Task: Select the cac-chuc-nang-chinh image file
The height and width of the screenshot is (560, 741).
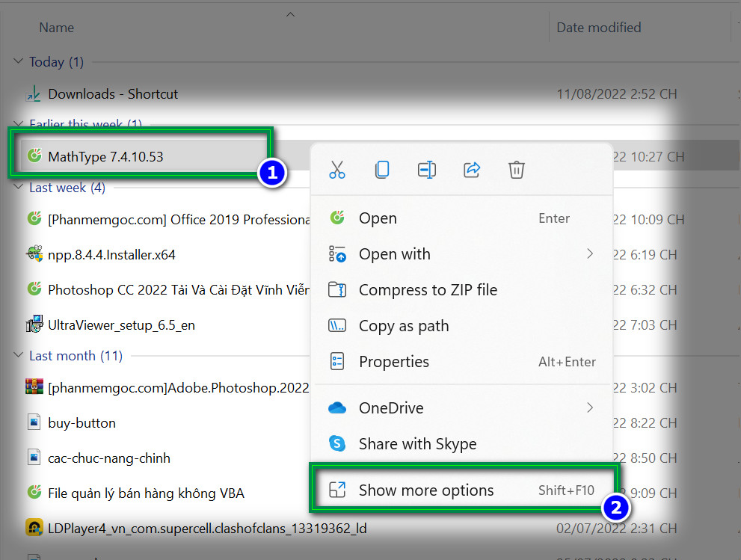Action: pyautogui.click(x=109, y=458)
